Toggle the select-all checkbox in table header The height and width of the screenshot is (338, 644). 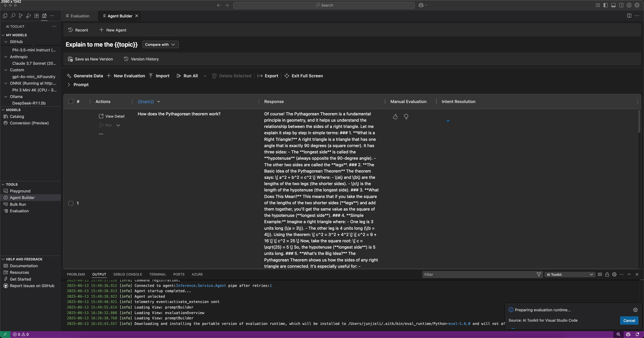click(71, 101)
